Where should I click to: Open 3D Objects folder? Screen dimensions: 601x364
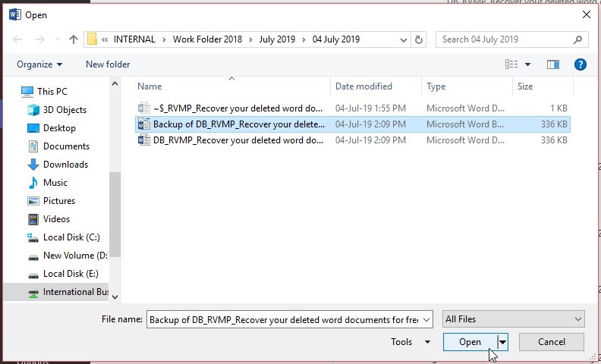click(57, 110)
